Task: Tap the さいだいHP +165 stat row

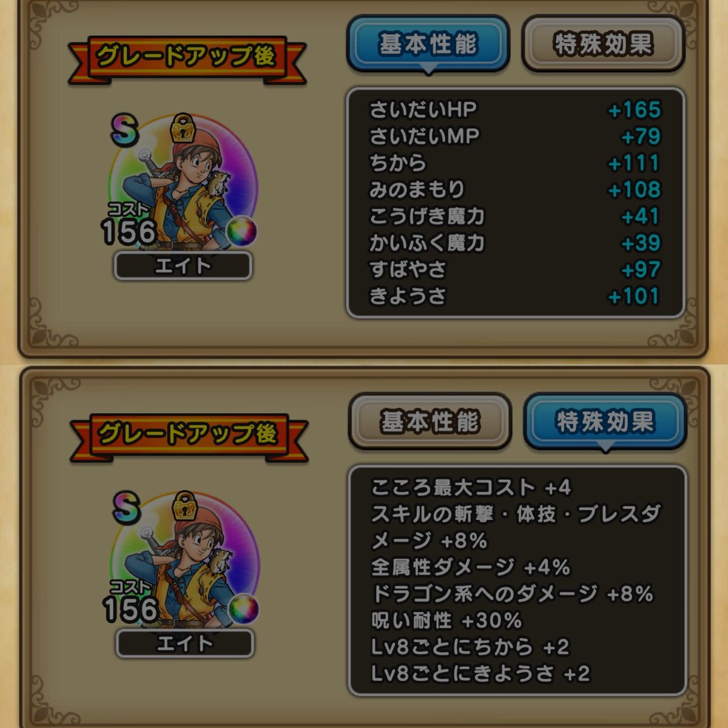Action: coord(516,110)
